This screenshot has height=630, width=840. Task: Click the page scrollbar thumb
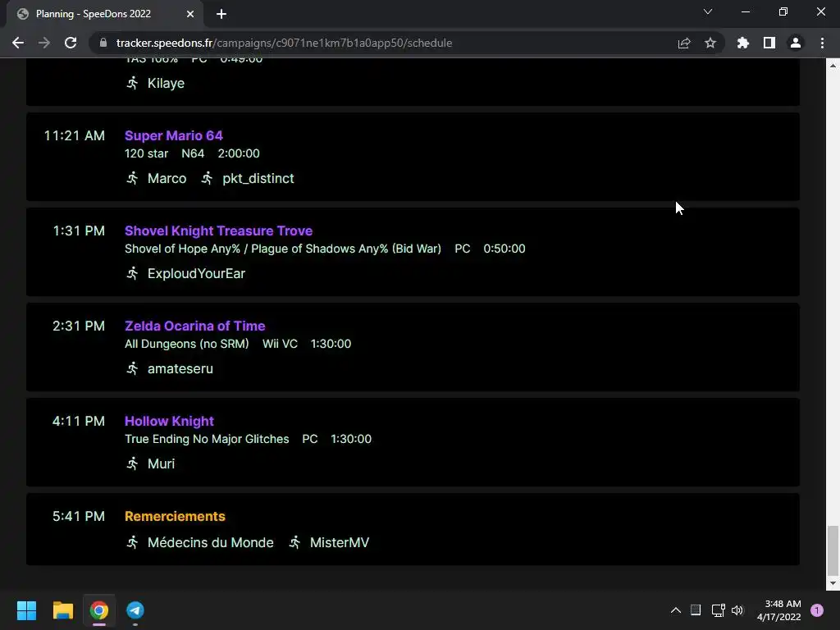833,550
